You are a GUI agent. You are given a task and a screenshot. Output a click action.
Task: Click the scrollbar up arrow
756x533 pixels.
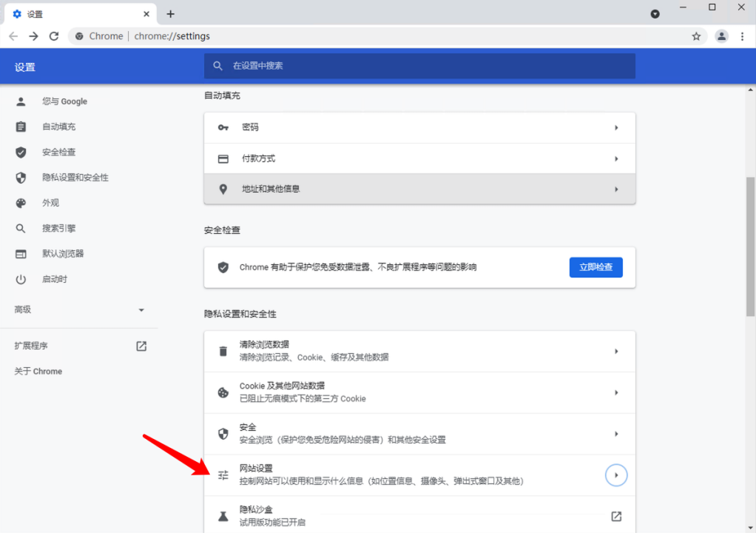750,90
